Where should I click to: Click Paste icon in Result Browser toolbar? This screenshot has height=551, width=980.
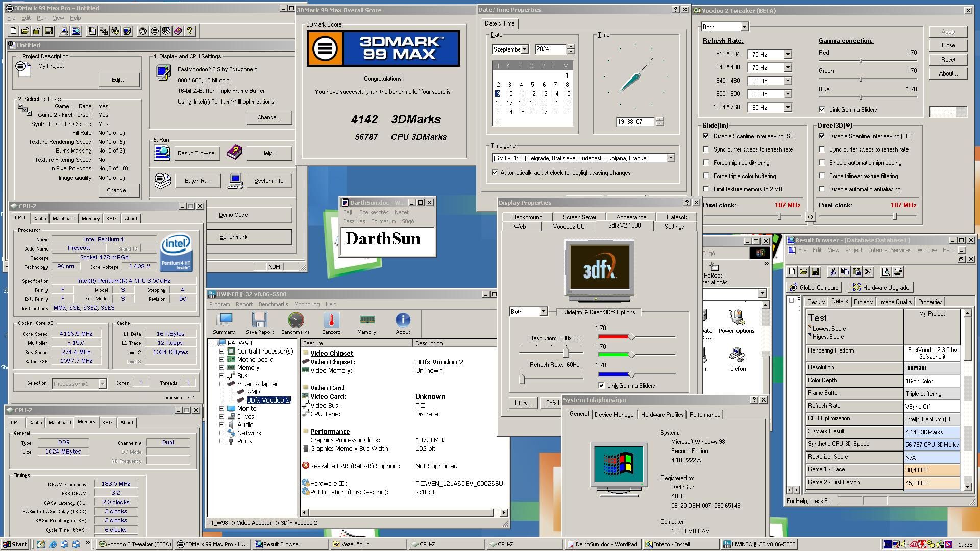pos(856,272)
